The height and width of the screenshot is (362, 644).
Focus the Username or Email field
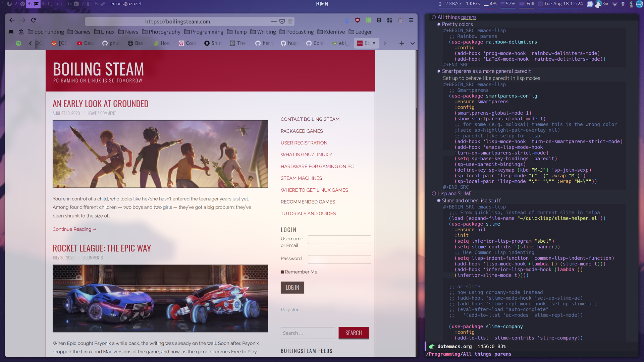click(339, 240)
